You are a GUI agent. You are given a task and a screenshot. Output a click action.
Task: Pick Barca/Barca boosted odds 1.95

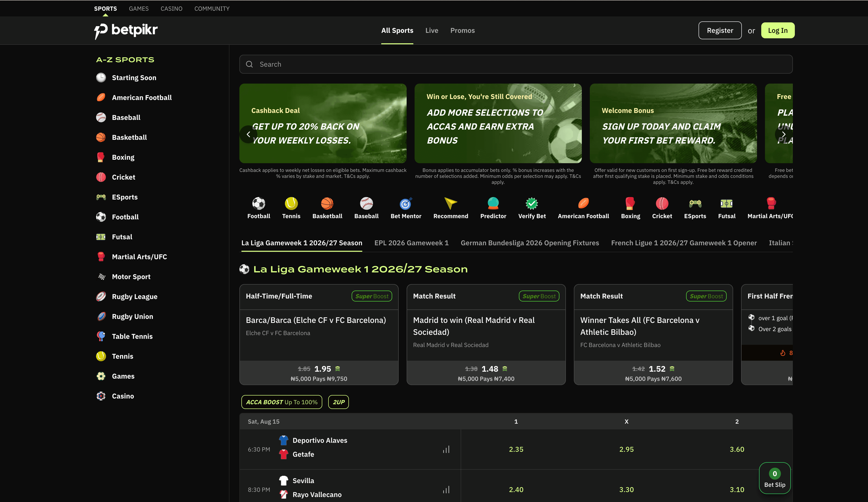pyautogui.click(x=319, y=373)
